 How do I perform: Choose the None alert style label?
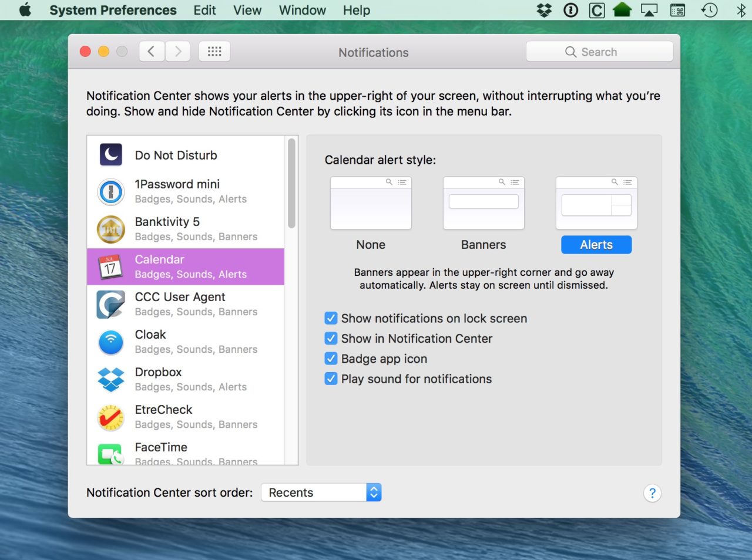point(371,245)
